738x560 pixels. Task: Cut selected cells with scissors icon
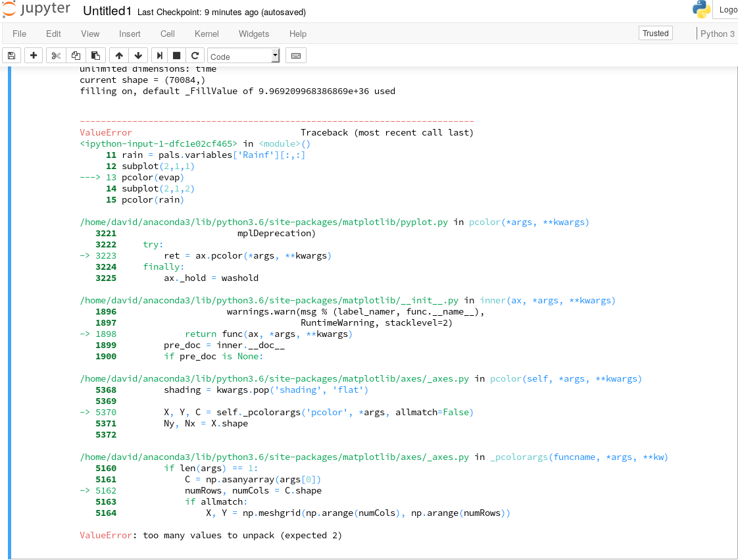pyautogui.click(x=56, y=55)
